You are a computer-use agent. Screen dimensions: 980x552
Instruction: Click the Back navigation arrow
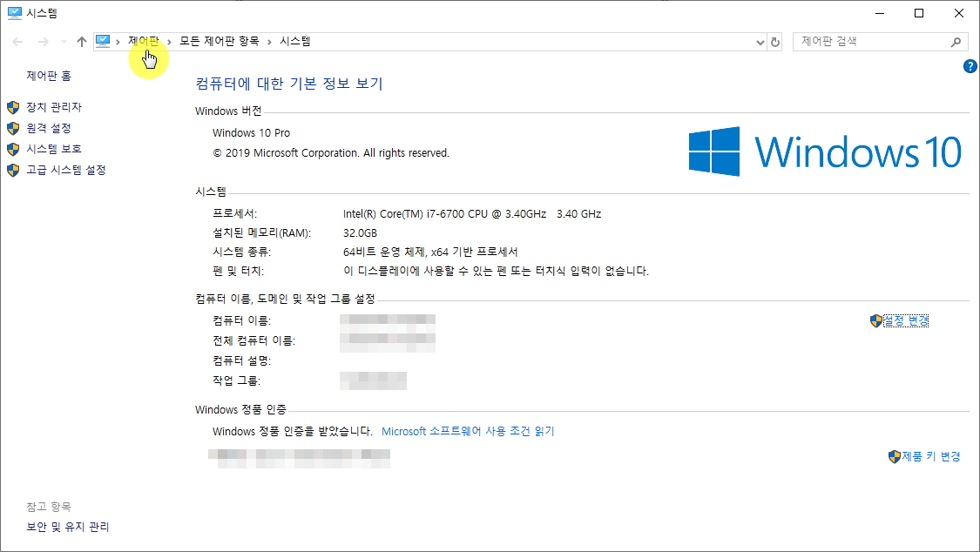[17, 42]
